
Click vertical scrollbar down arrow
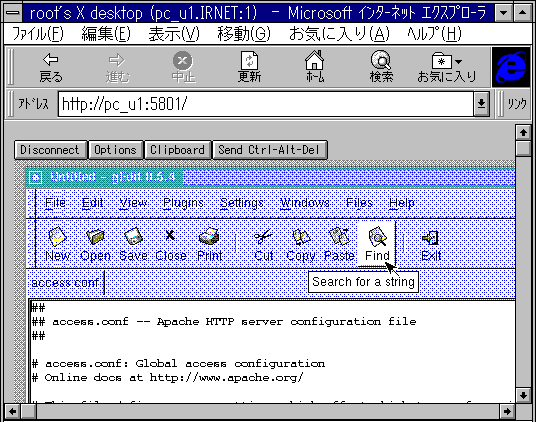point(523,395)
